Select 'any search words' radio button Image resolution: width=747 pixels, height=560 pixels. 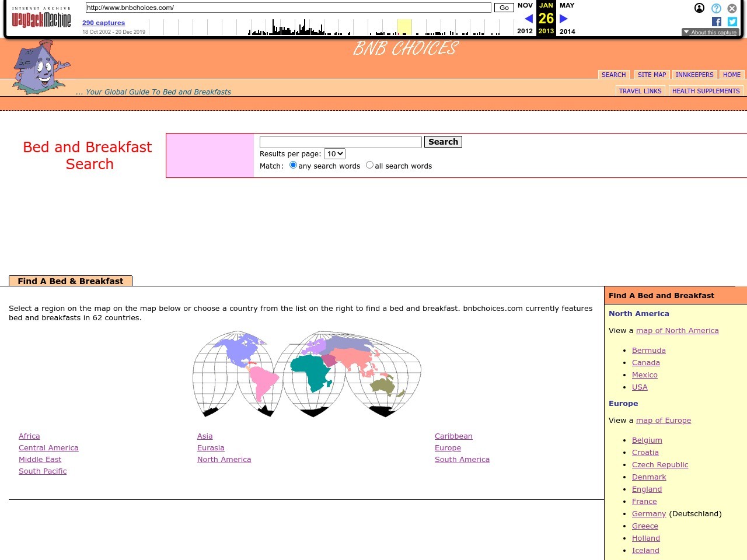[293, 165]
